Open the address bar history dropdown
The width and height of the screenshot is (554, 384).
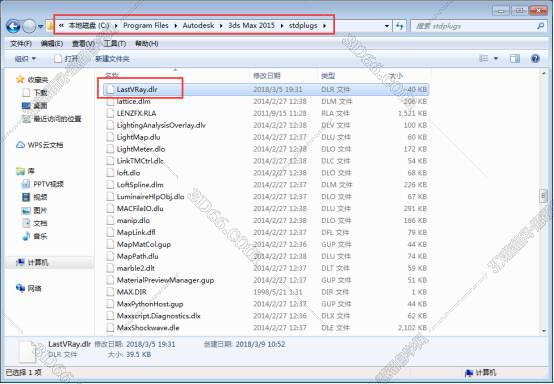click(387, 26)
